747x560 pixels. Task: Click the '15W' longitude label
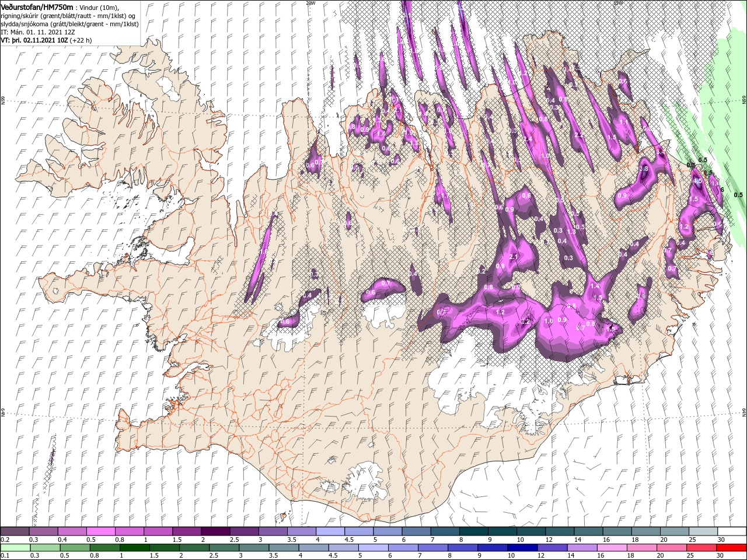tap(618, 3)
